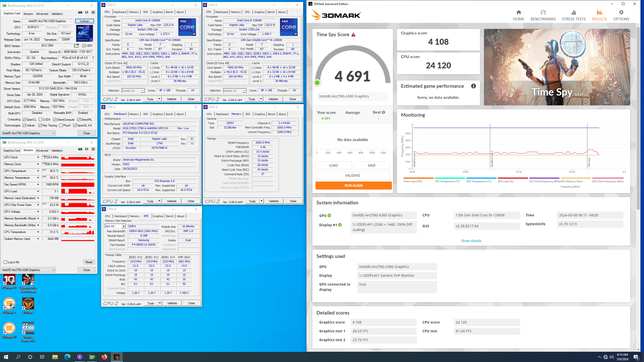
Task: Open Firefox from taskbar
Action: [x=104, y=357]
